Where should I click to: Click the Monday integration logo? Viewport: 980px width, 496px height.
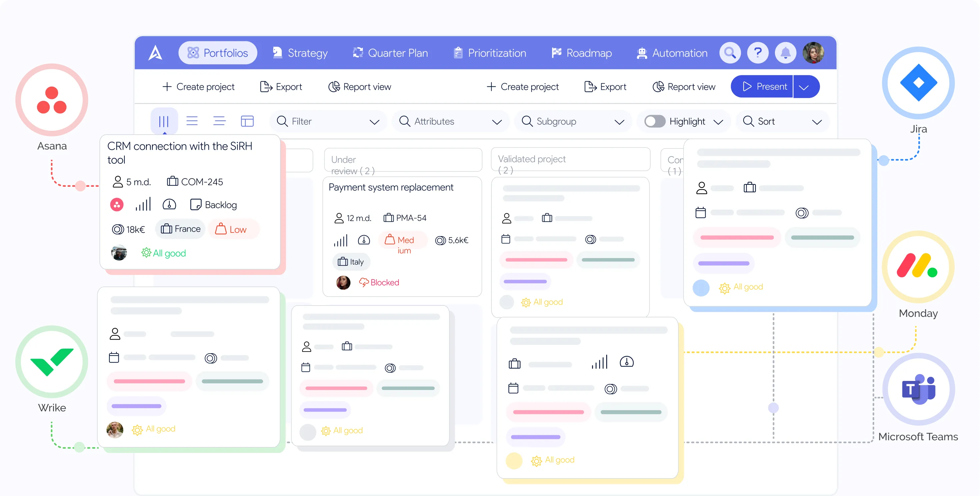tap(918, 267)
